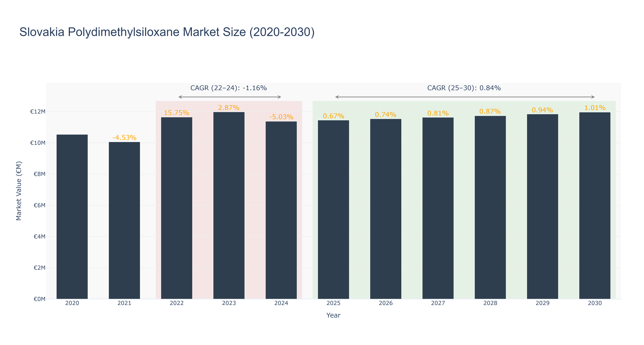Click the 2022 bar
644x345 pixels.
[177, 208]
